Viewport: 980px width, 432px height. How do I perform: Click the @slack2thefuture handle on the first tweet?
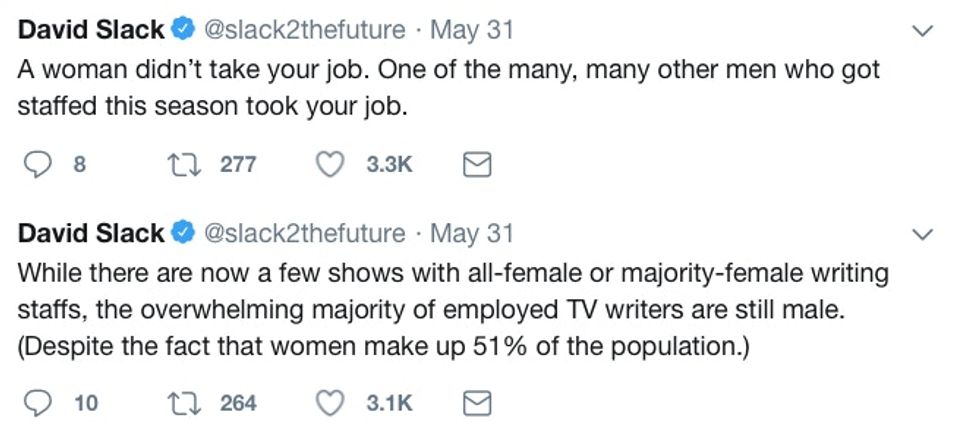pos(305,31)
